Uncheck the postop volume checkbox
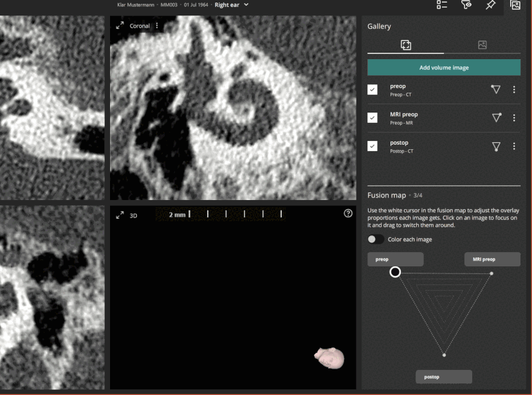Image resolution: width=532 pixels, height=395 pixels. (372, 146)
